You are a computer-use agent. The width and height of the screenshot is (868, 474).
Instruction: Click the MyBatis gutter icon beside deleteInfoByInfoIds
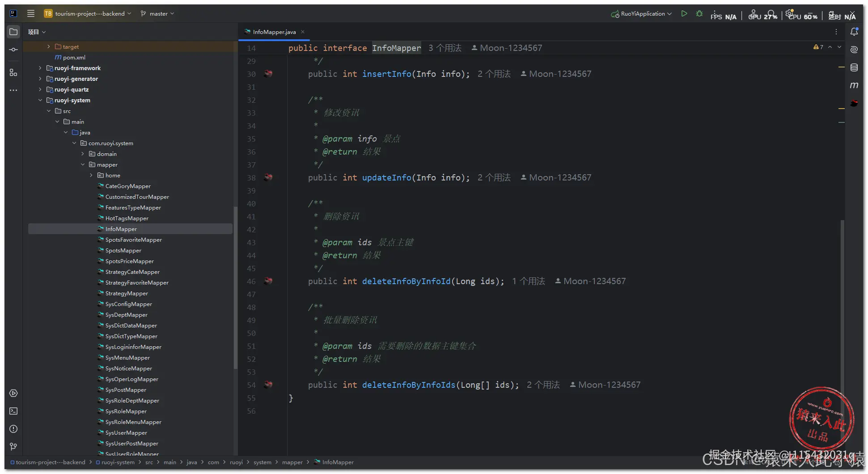pyautogui.click(x=268, y=385)
